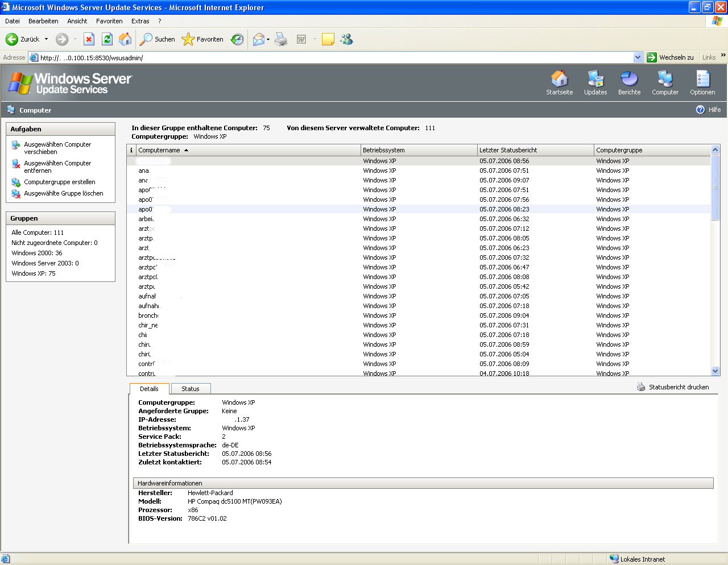Click the Wechseln zu go button
This screenshot has height=565, width=728.
coord(671,57)
